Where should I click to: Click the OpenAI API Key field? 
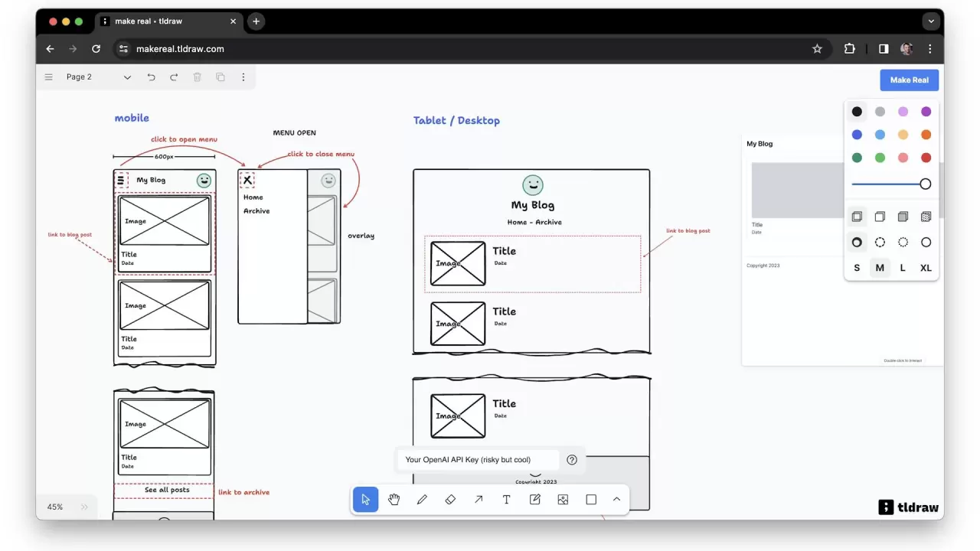click(479, 460)
